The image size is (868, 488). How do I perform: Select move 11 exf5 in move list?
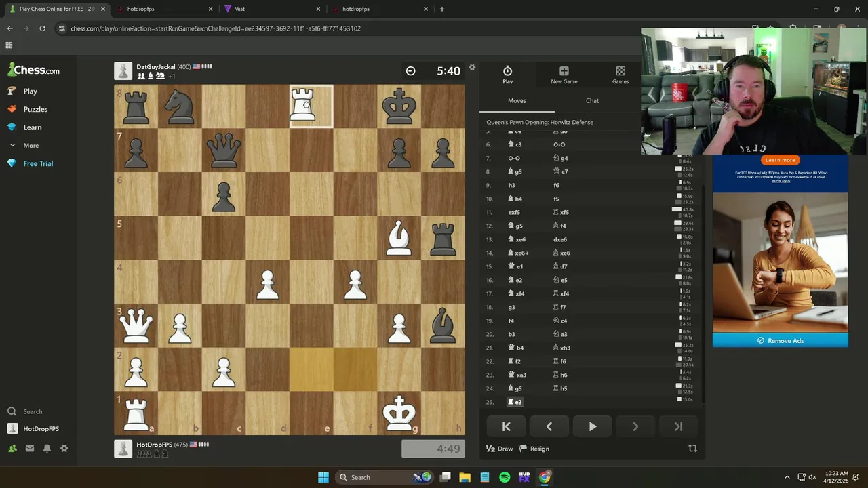[514, 212]
